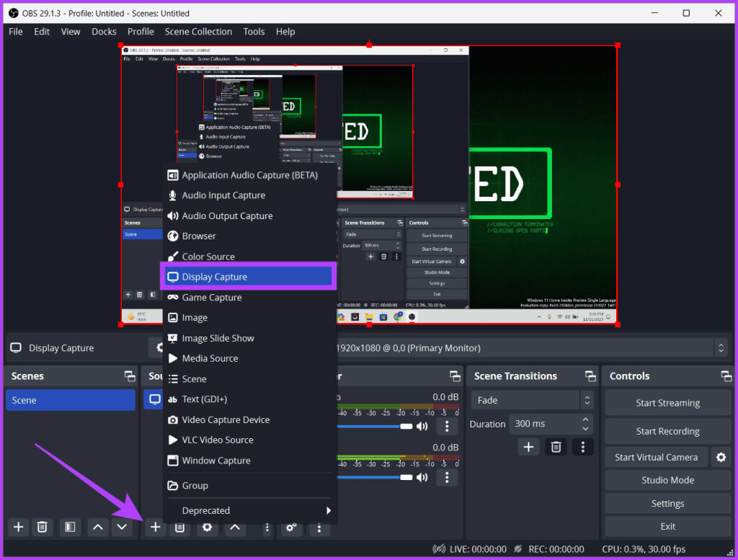Expand the Deprecated submenu arrow
Screen dimensions: 738x560
tap(329, 510)
